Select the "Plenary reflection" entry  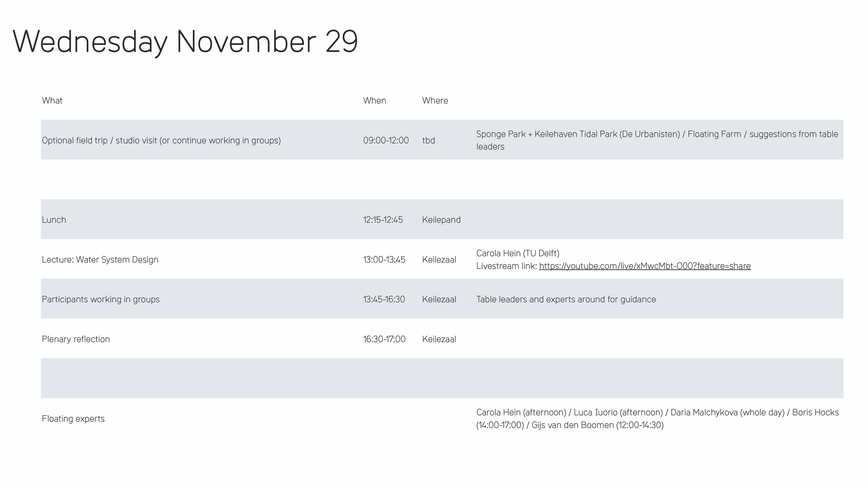coord(76,339)
